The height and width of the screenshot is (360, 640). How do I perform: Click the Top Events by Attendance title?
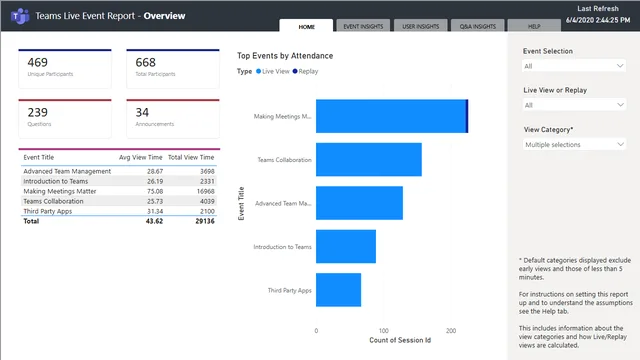[285, 56]
